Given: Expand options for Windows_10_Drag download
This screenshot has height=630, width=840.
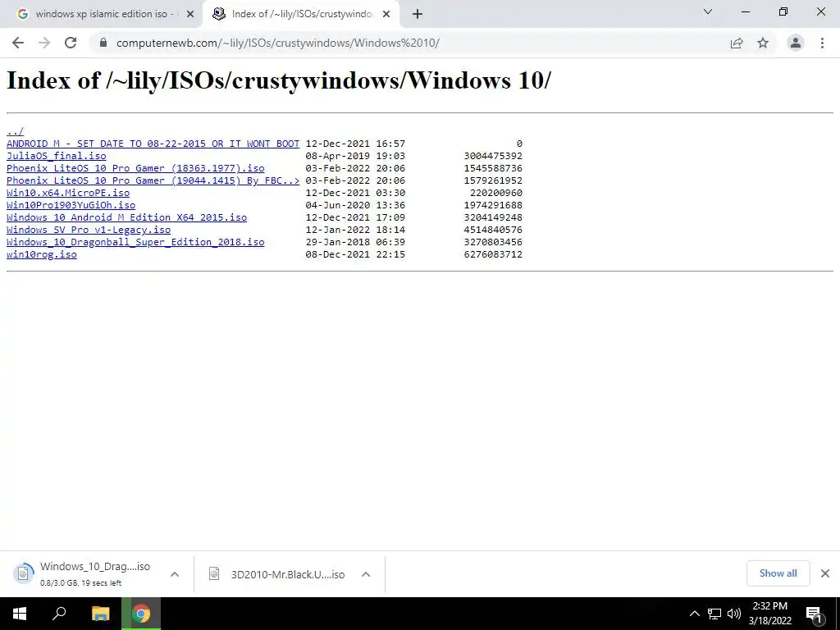Looking at the screenshot, I should coord(175,574).
